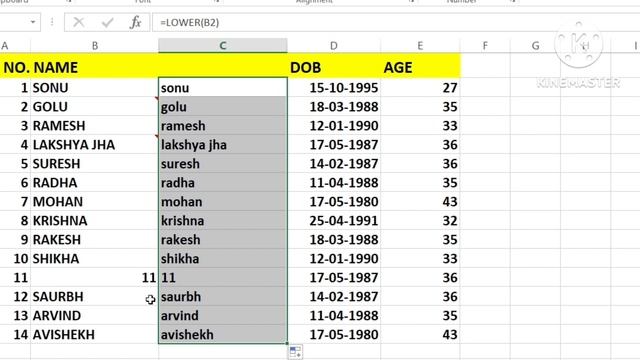
Task: Select DOB cell 17-05-1980 in MOHAN row
Action: pos(334,201)
